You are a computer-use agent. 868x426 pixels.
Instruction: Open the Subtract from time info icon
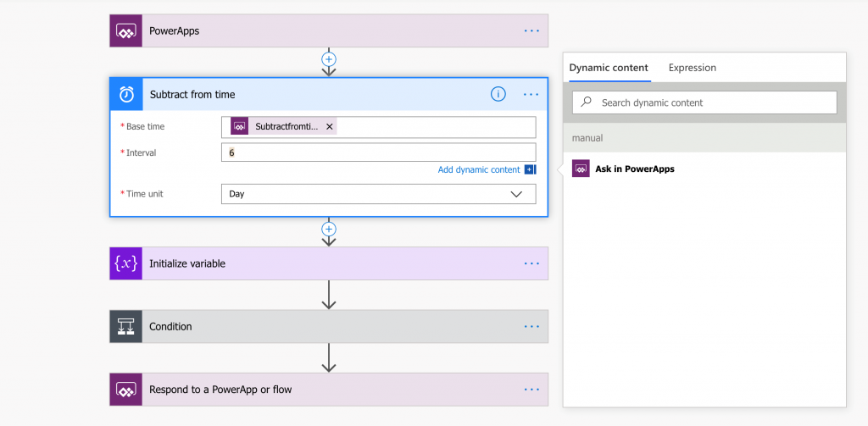pos(498,95)
